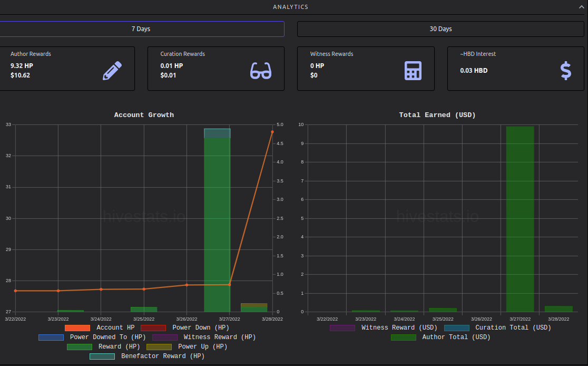Click the Witness Rewards calculator icon
588x366 pixels.
tap(413, 71)
